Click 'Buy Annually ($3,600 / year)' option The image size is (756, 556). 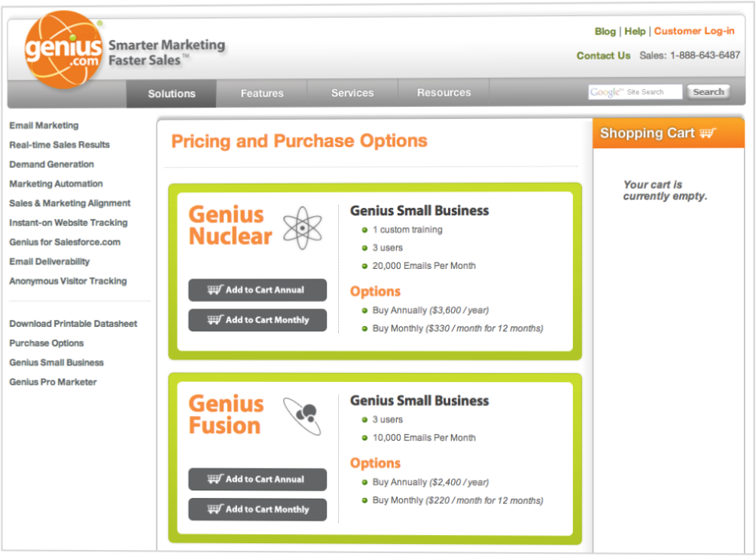[x=431, y=310]
